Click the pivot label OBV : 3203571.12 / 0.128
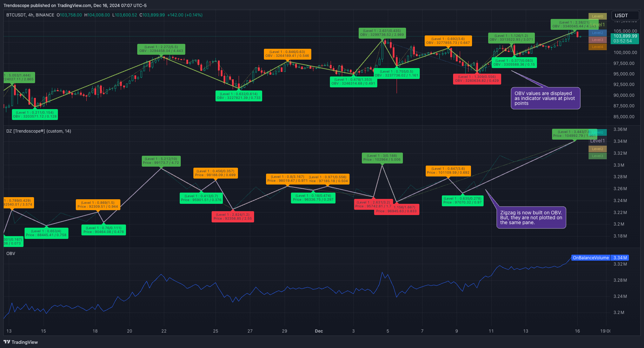644x348 pixels. pos(35,114)
